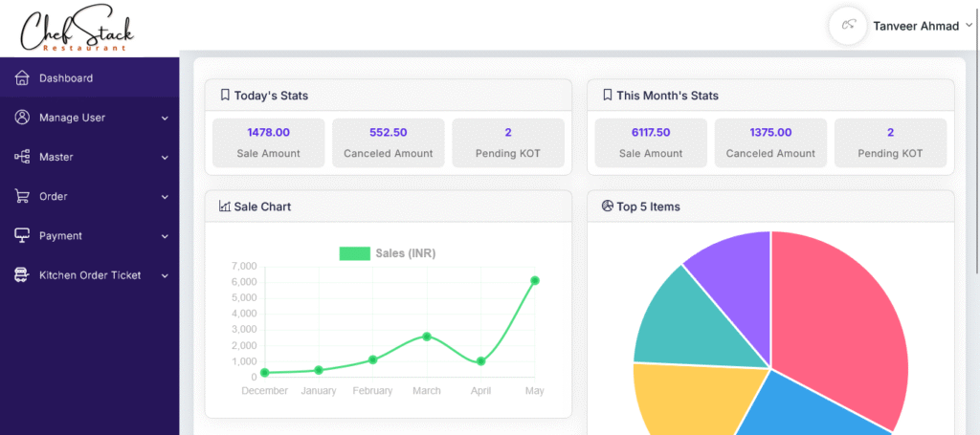This screenshot has width=980, height=435.
Task: Select Payment in the sidebar
Action: click(x=89, y=236)
